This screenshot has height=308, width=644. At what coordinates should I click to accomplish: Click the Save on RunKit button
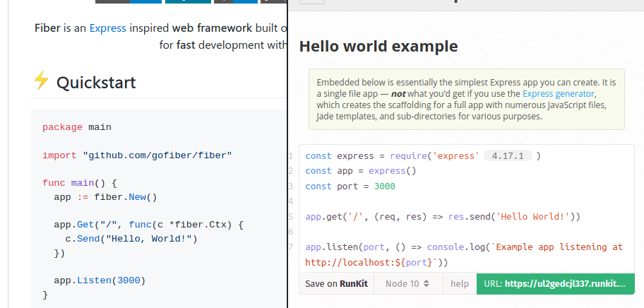pos(336,284)
